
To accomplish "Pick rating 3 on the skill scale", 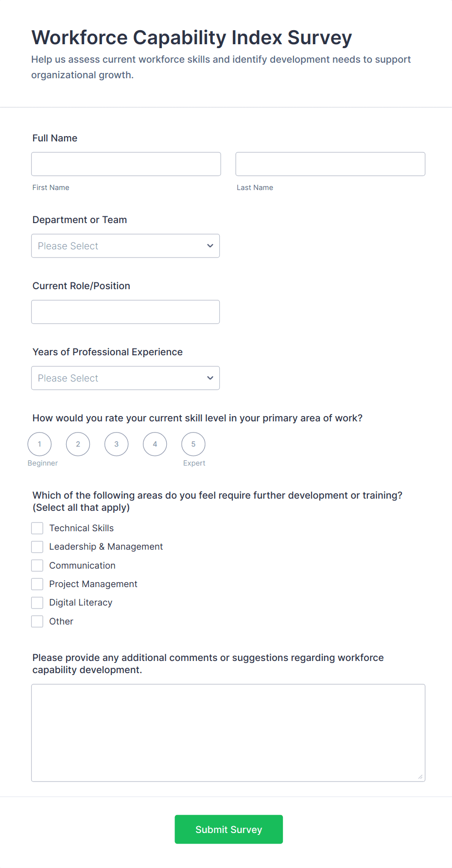I will [116, 444].
